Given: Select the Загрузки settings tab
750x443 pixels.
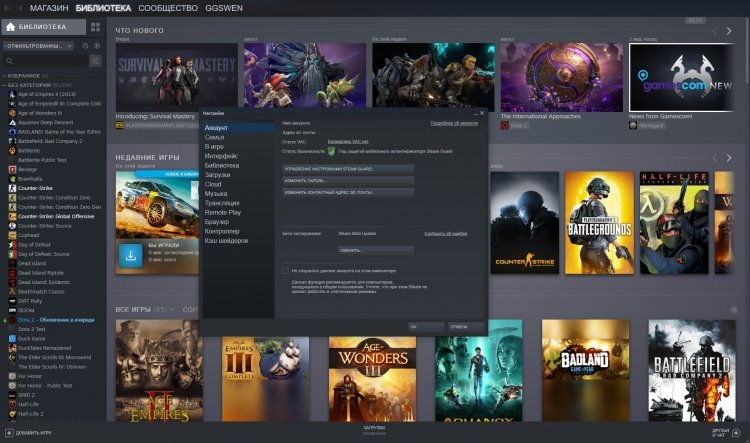Looking at the screenshot, I should tap(217, 175).
